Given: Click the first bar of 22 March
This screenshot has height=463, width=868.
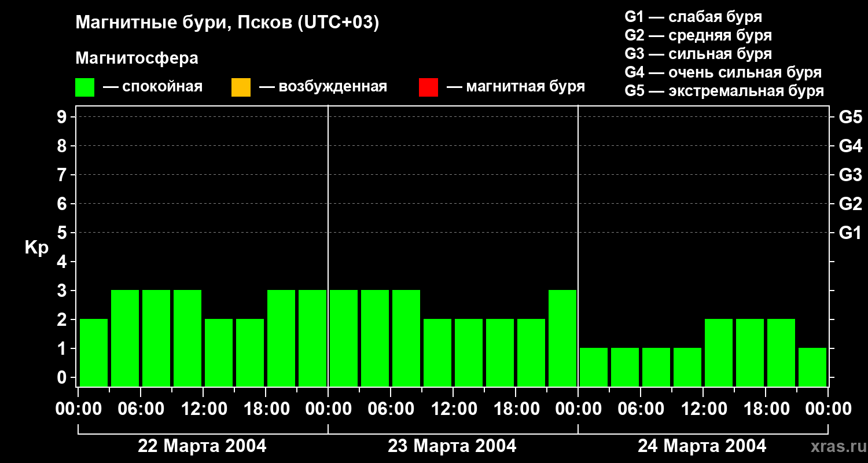Looking at the screenshot, I should pos(94,352).
